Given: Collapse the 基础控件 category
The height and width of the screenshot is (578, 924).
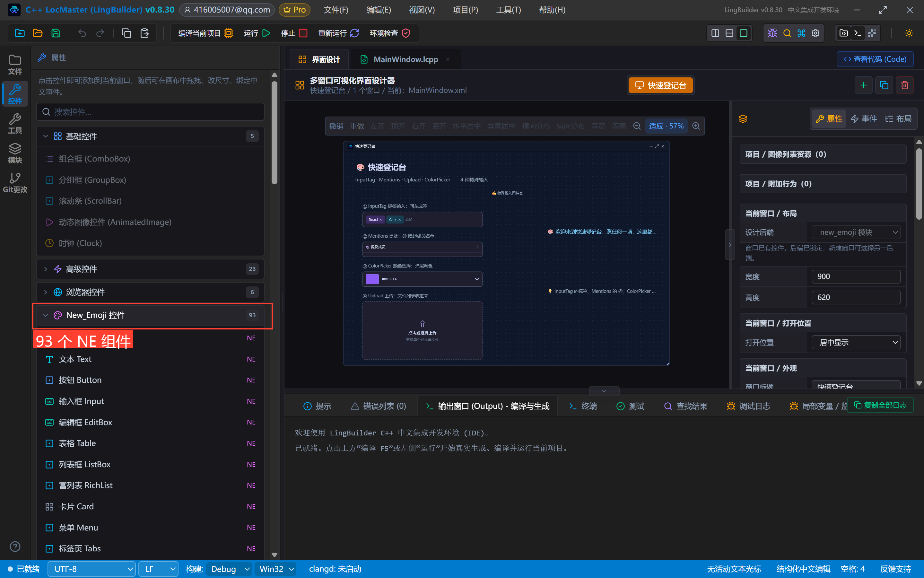Looking at the screenshot, I should coord(150,136).
